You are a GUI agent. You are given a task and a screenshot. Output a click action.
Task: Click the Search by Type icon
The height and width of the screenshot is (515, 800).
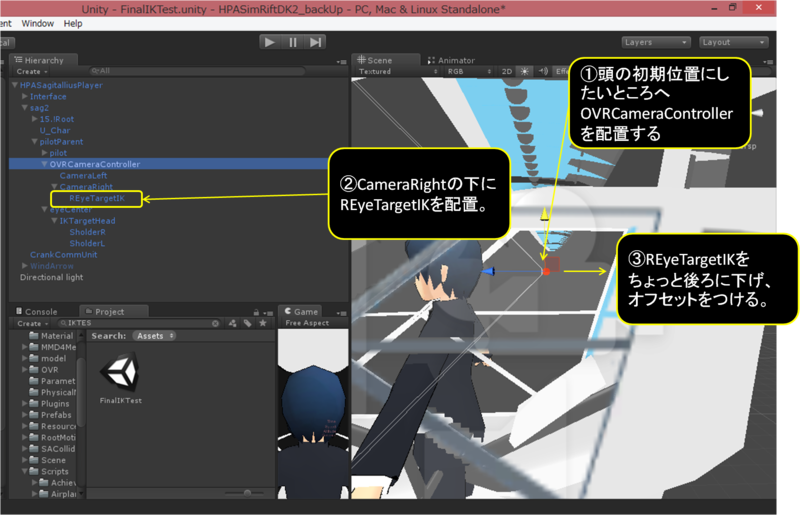point(233,323)
